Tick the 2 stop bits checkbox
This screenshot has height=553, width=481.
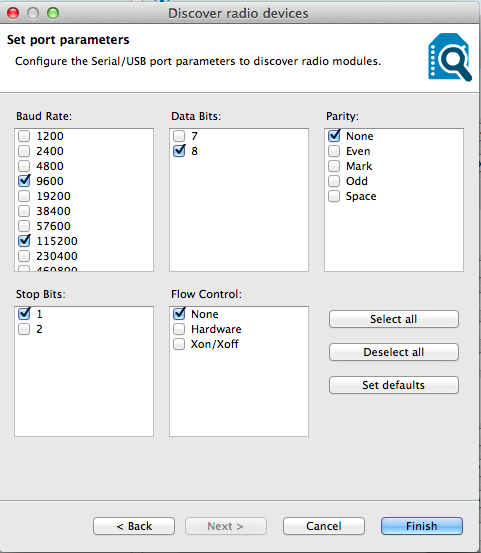[x=24, y=329]
